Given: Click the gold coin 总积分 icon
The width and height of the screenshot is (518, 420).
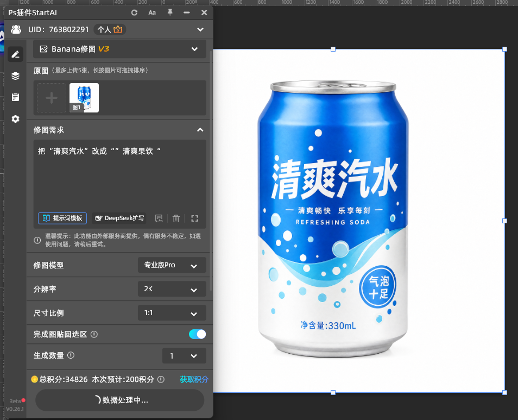Looking at the screenshot, I should (x=34, y=379).
